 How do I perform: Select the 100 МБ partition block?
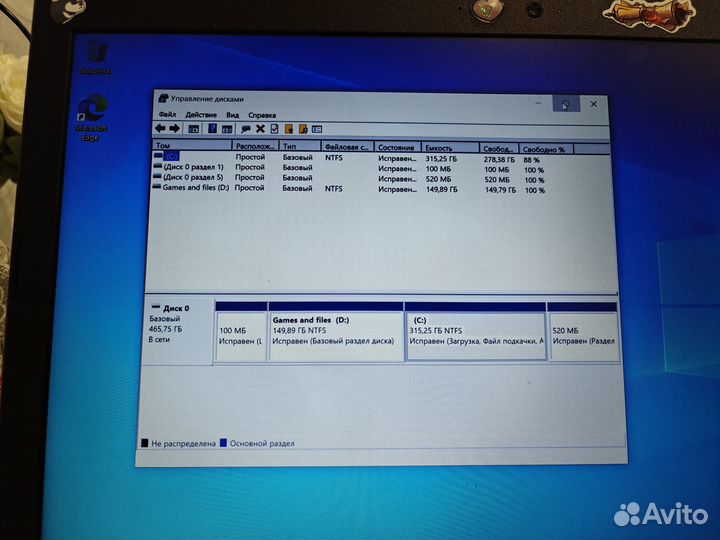[241, 332]
